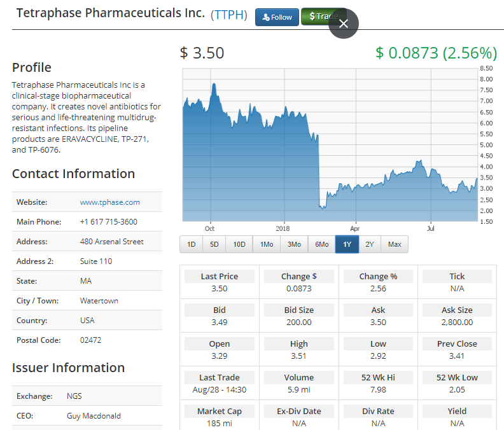The width and height of the screenshot is (504, 430).
Task: Click the Postal Code value 02472
Action: click(x=90, y=340)
